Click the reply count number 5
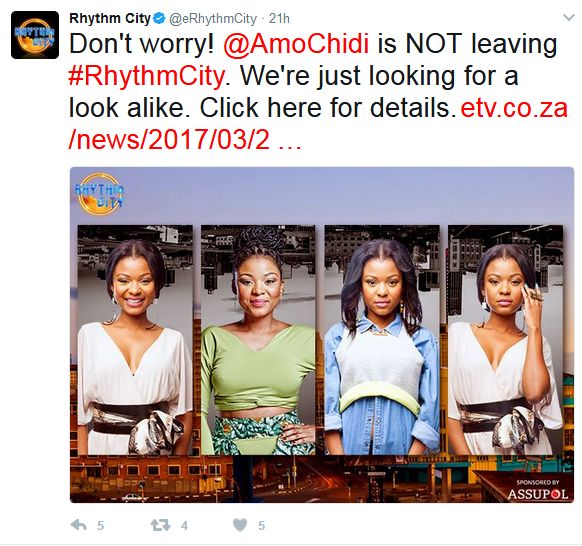 tap(101, 526)
